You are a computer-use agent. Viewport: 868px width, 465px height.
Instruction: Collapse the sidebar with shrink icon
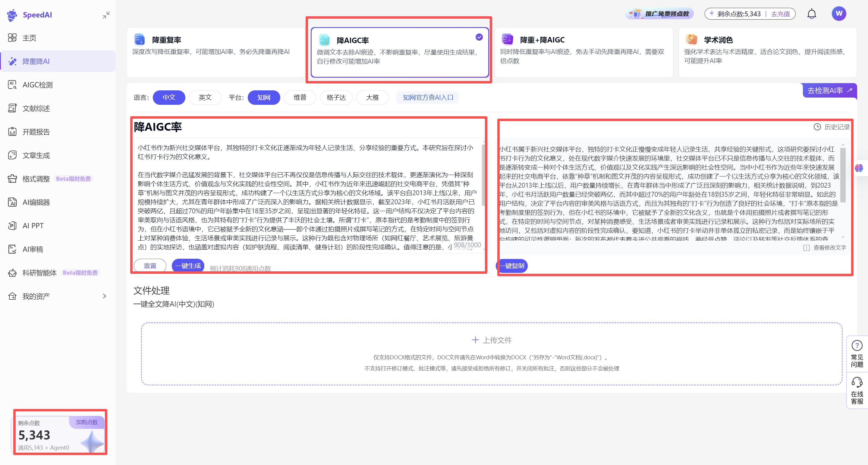[x=106, y=15]
